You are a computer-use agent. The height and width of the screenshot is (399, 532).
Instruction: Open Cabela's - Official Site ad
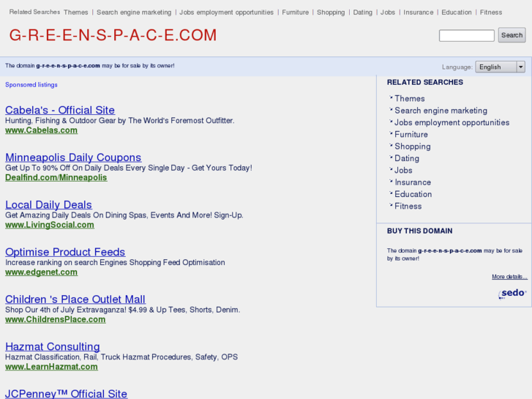click(60, 110)
